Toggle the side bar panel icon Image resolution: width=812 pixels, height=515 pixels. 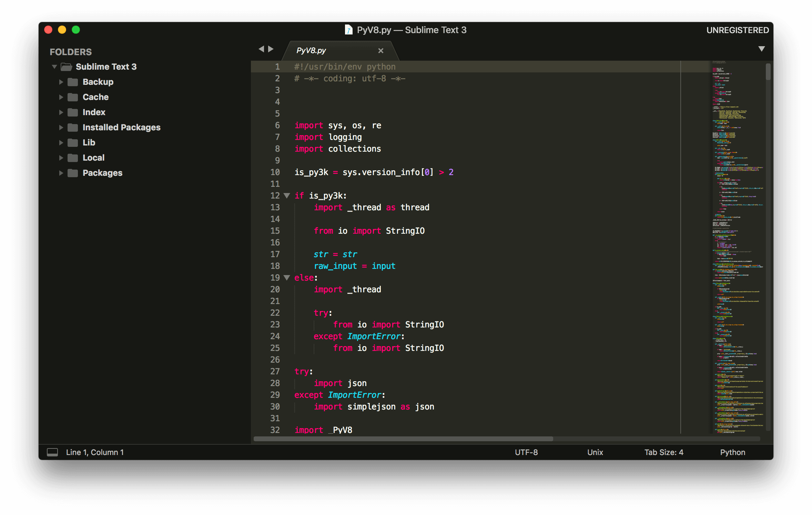pos(52,452)
